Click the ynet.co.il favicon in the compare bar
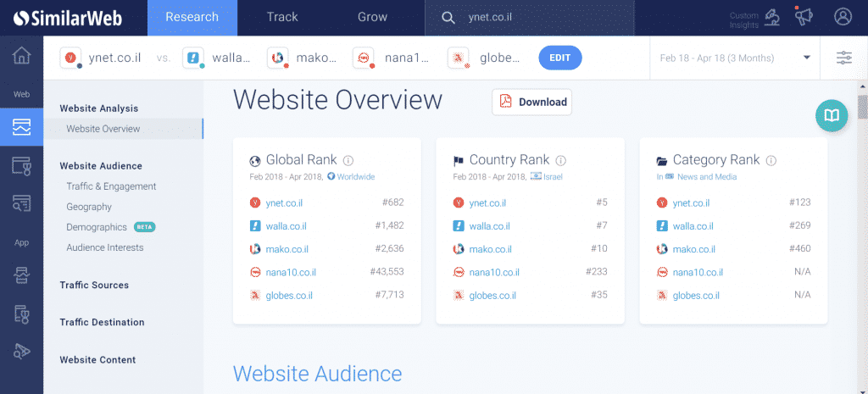 pyautogui.click(x=71, y=58)
